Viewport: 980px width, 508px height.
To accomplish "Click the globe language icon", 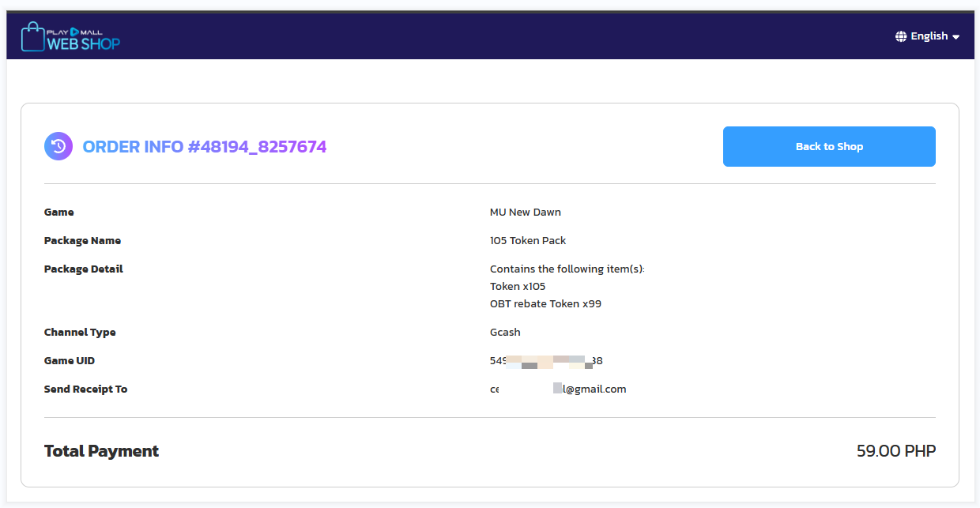I will [x=901, y=36].
